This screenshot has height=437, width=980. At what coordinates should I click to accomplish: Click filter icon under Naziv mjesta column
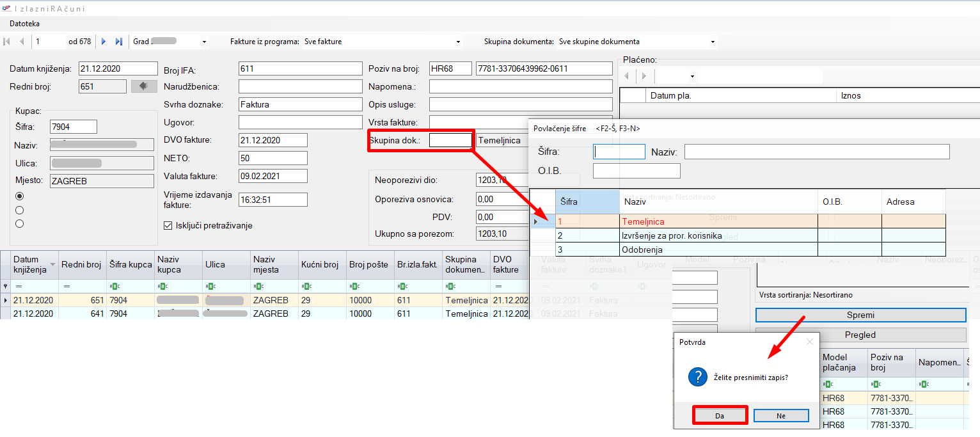257,286
